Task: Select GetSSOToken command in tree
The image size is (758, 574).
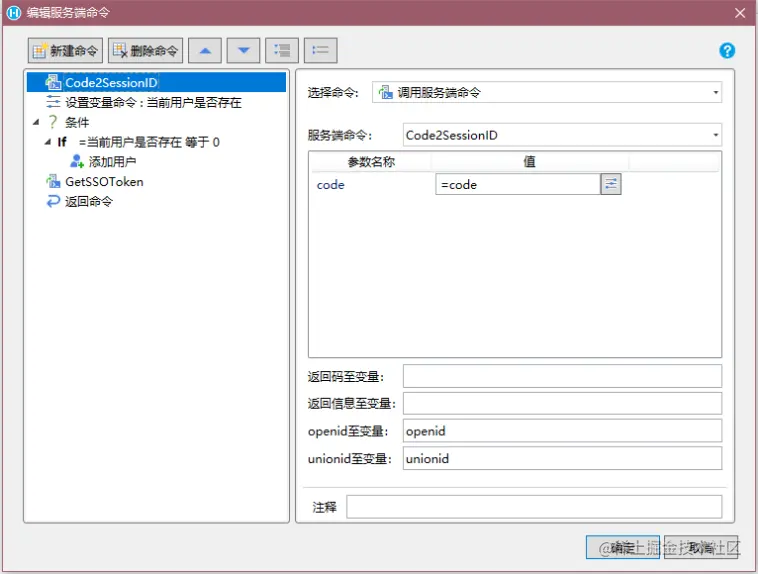Action: coord(104,181)
